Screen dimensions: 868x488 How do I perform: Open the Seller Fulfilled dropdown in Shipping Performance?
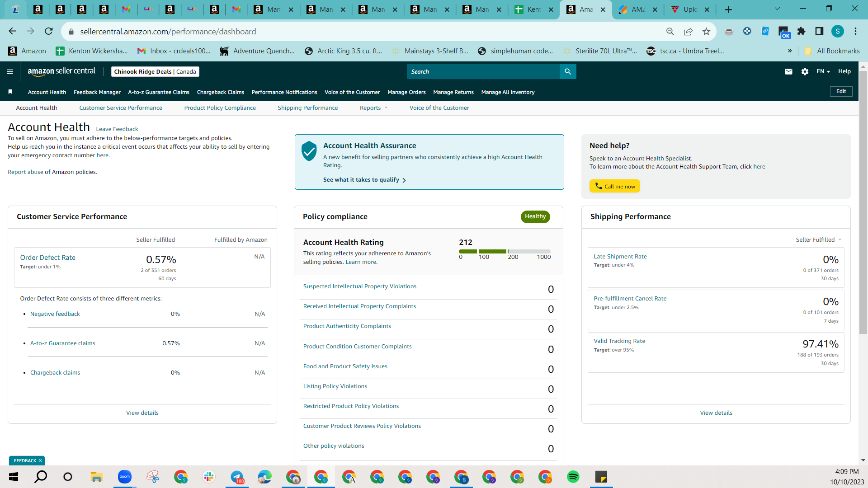pos(818,239)
